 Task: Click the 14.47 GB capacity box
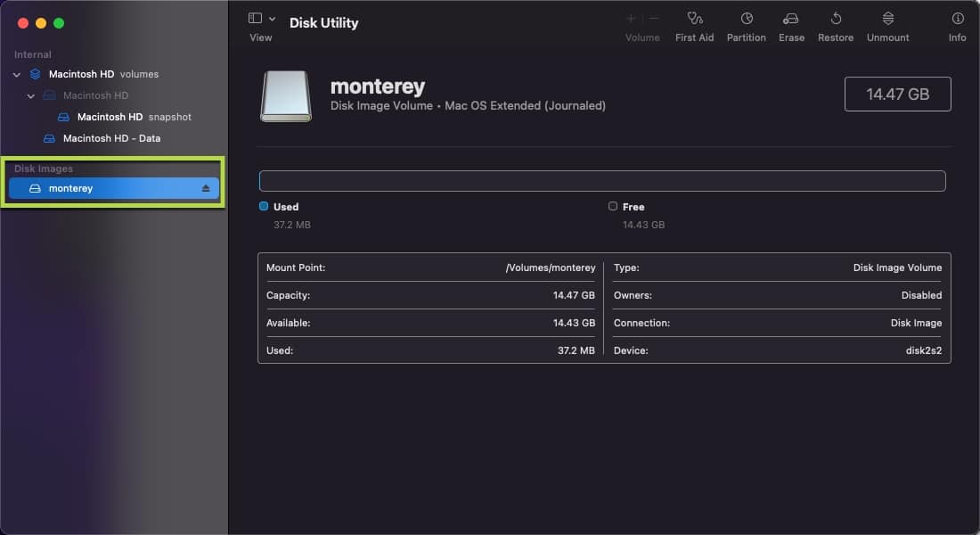click(x=897, y=94)
